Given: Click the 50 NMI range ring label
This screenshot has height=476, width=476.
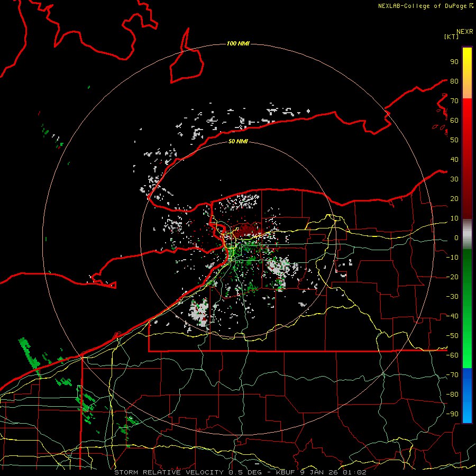Looking at the screenshot, I should pos(238,141).
